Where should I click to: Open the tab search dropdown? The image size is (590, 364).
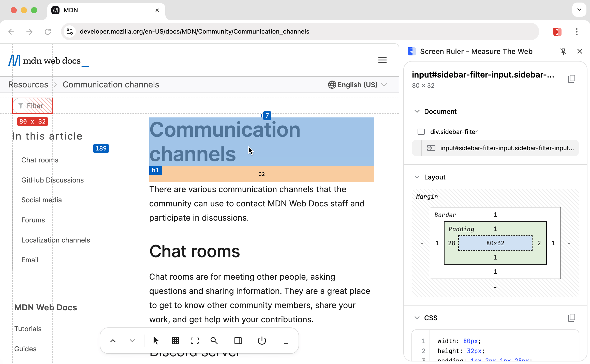tap(579, 10)
